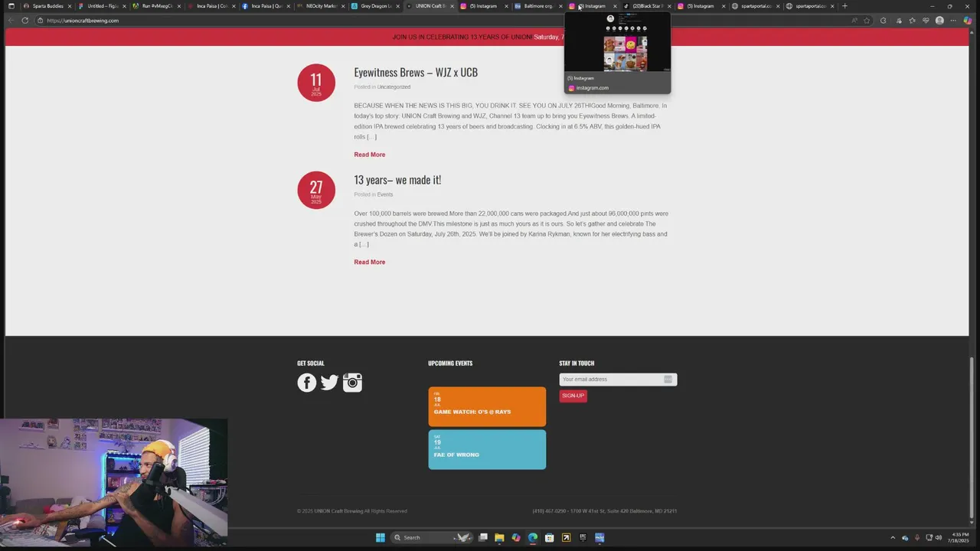Open 13 years– we made it! post
The width and height of the screenshot is (980, 551).
[x=397, y=180]
